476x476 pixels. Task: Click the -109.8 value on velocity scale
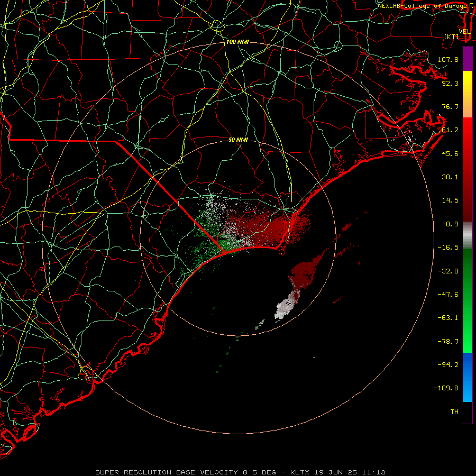click(446, 388)
